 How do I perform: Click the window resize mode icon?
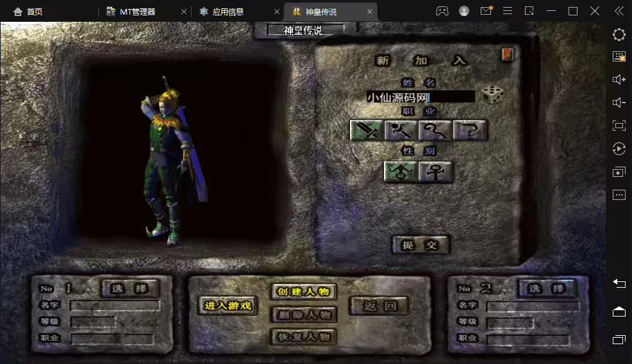click(529, 11)
